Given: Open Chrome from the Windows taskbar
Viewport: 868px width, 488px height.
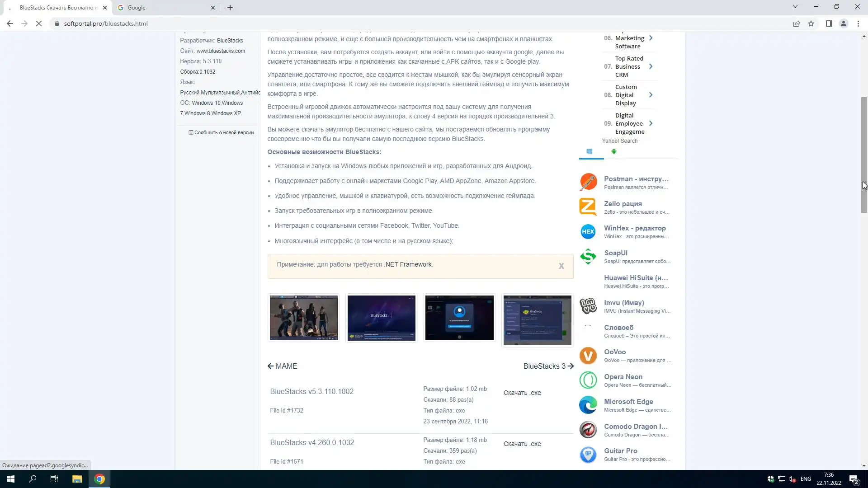Looking at the screenshot, I should (x=99, y=479).
